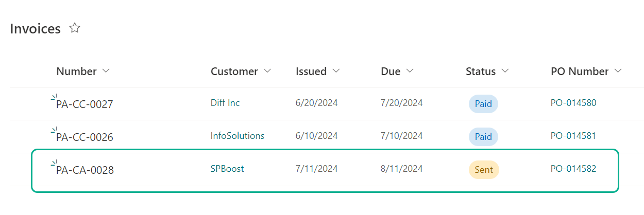Click the Paid status badge for Diff Inc
This screenshot has height=215, width=644.
click(483, 104)
